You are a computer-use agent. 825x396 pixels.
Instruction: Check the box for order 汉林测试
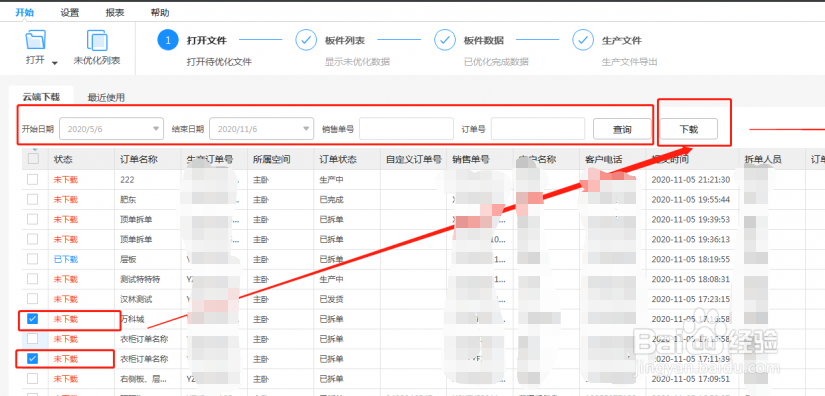pyautogui.click(x=33, y=299)
